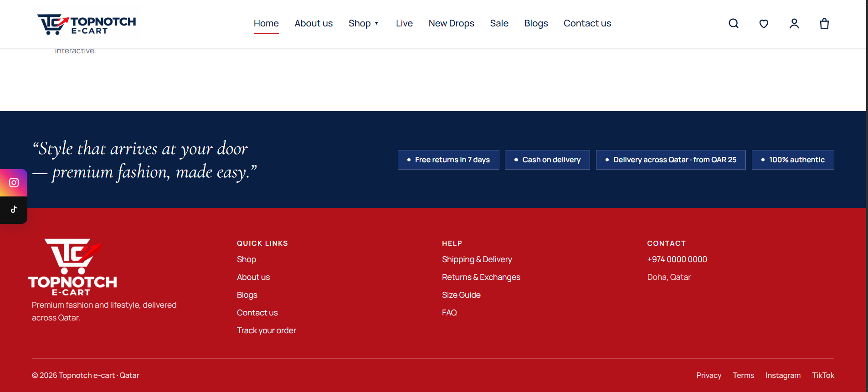Open the Privacy link in footer
Viewport: 868px width, 392px height.
709,375
